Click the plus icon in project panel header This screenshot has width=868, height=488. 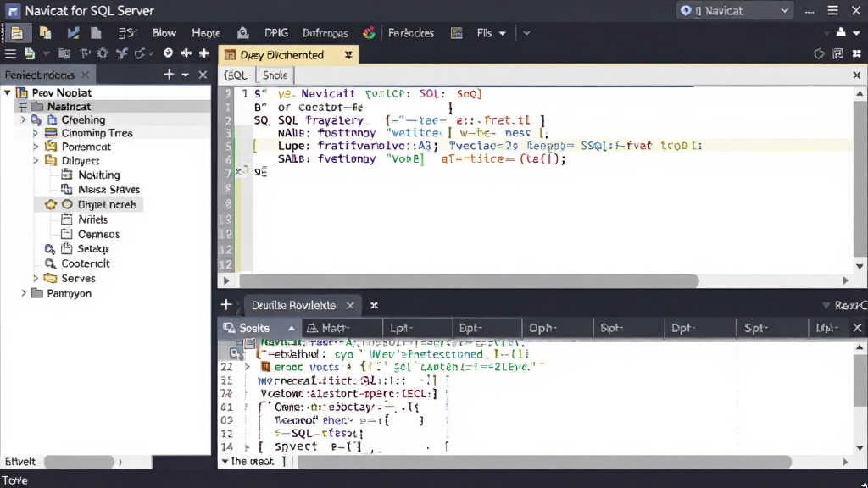(x=169, y=75)
